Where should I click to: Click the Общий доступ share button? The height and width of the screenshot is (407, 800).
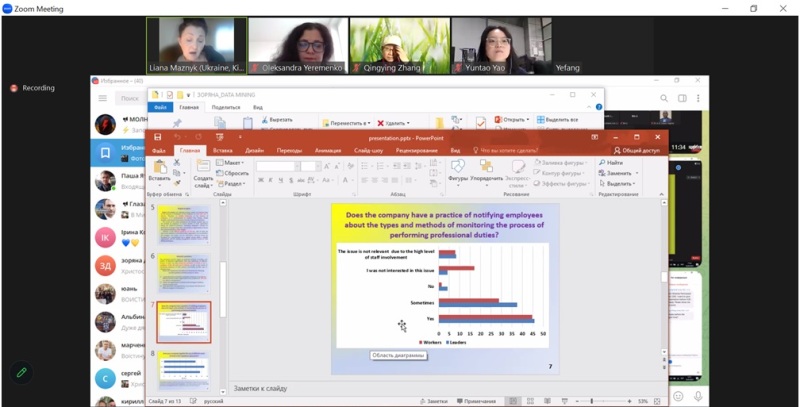[x=637, y=150]
